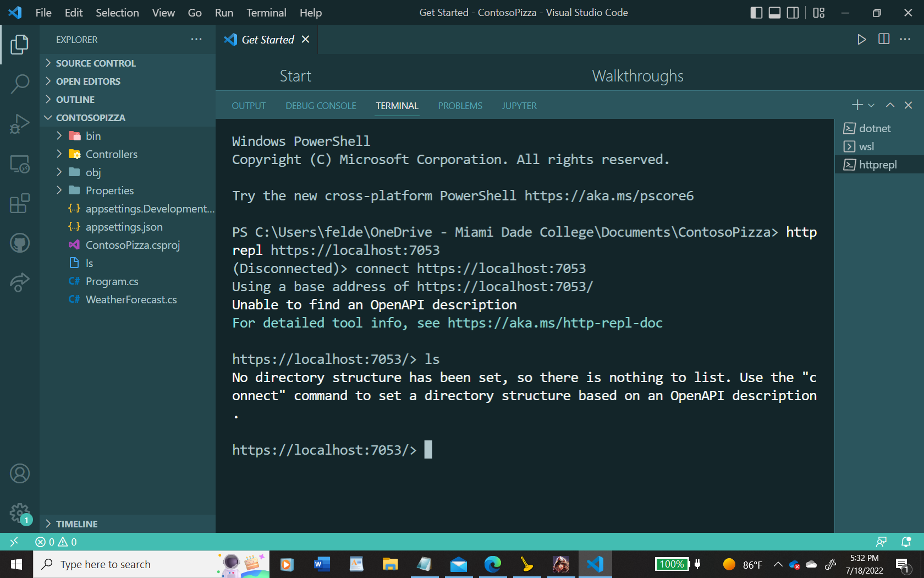Expand the bin folder
This screenshot has height=578, width=924.
coord(128,136)
